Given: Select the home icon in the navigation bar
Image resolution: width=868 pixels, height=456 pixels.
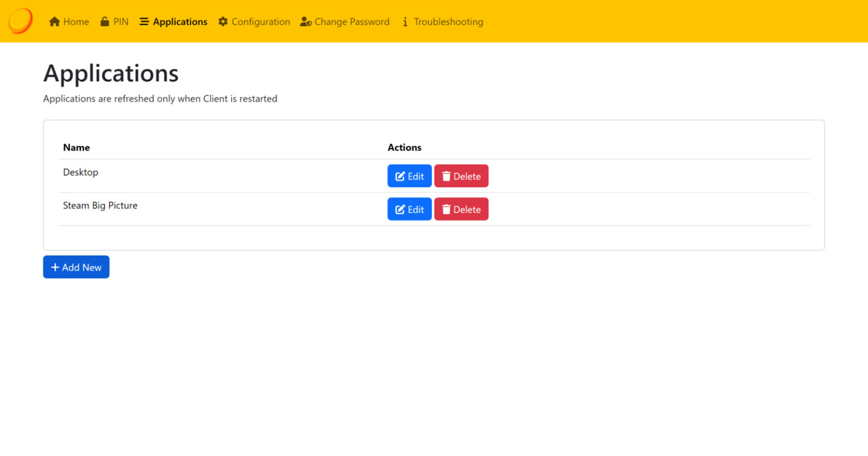Looking at the screenshot, I should [54, 21].
